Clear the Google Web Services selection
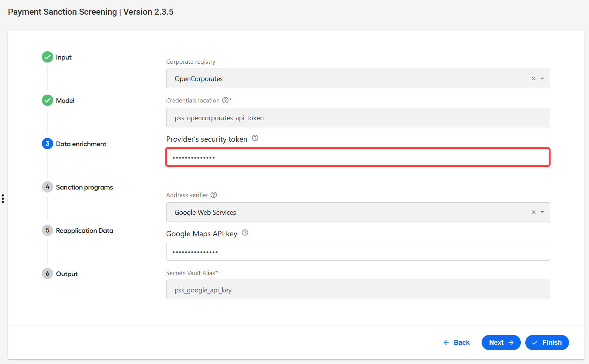The width and height of the screenshot is (589, 364). 534,212
